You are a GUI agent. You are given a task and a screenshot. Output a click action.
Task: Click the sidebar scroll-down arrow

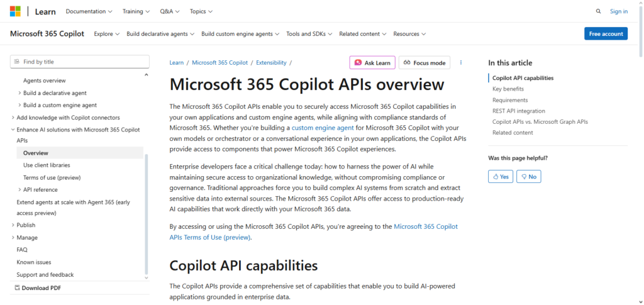tap(146, 278)
